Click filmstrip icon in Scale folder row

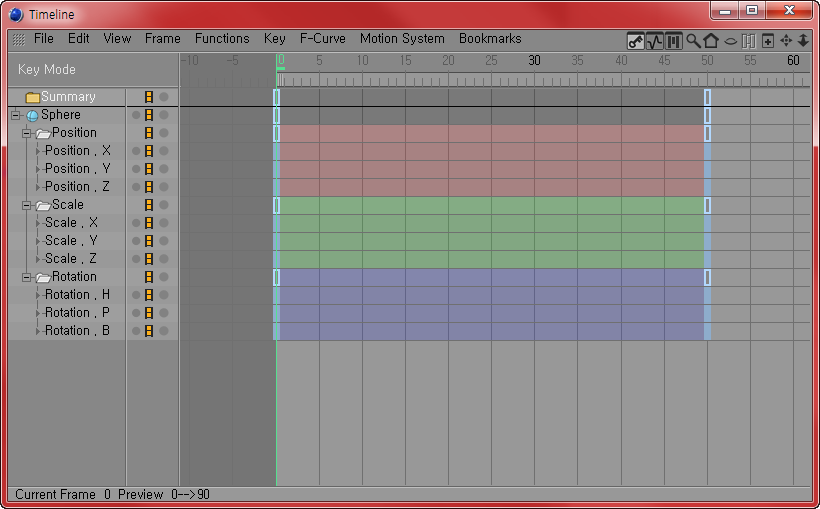click(x=149, y=205)
